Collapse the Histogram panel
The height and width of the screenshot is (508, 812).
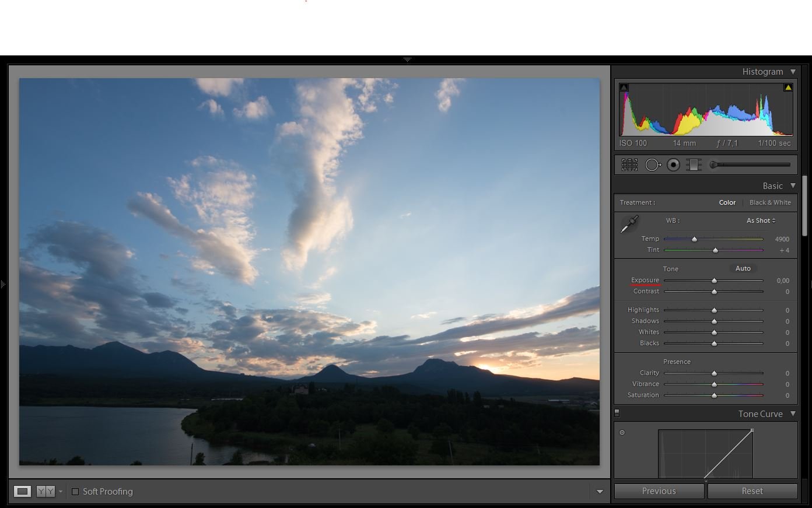coord(793,72)
